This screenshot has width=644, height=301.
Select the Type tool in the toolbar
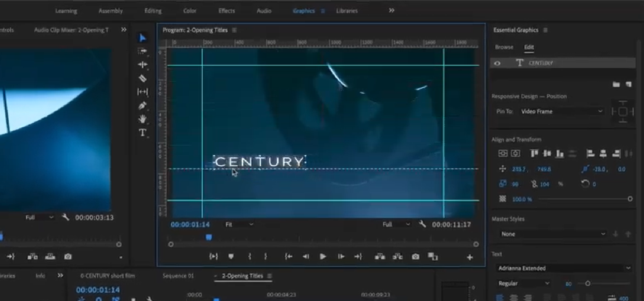tap(142, 133)
